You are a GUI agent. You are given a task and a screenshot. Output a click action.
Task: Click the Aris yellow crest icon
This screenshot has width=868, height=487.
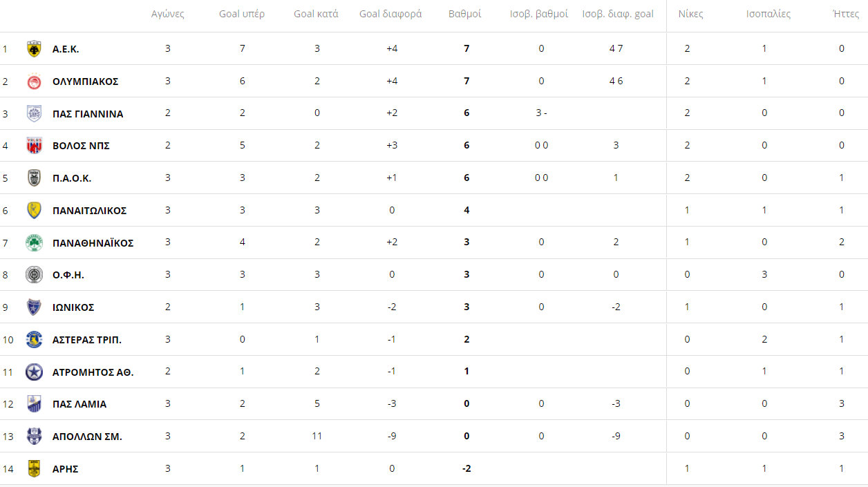[x=34, y=468]
